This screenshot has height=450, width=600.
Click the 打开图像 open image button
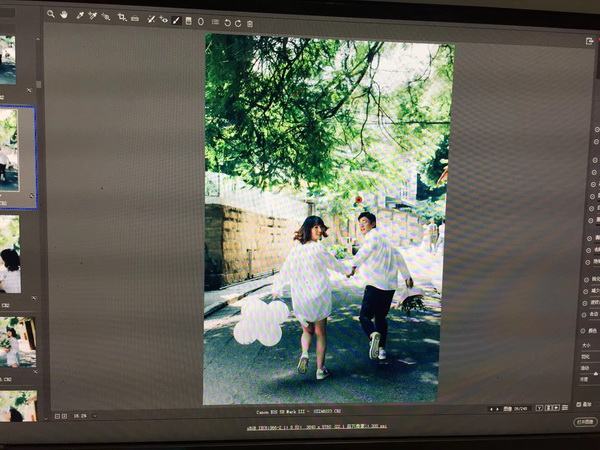[585, 422]
